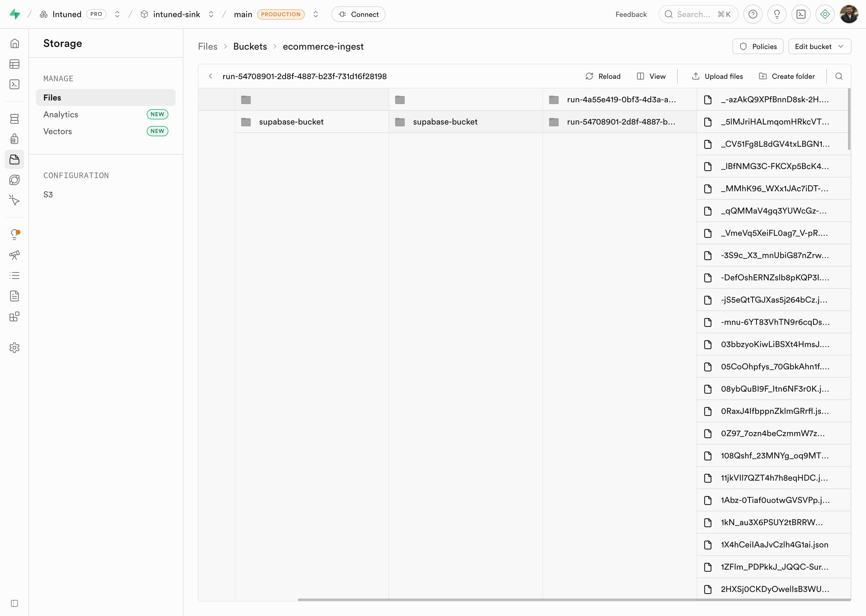Expand the Intuned organization switcher
This screenshot has width=866, height=616.
point(117,14)
